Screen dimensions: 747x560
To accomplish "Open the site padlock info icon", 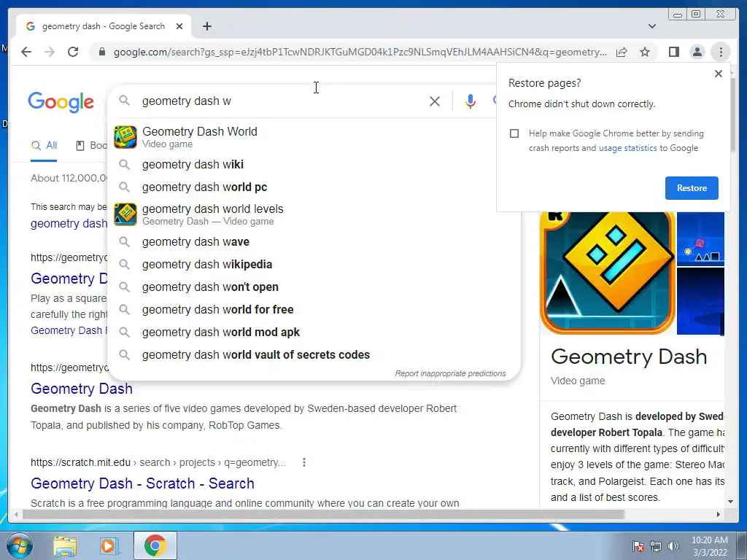I will tap(101, 52).
